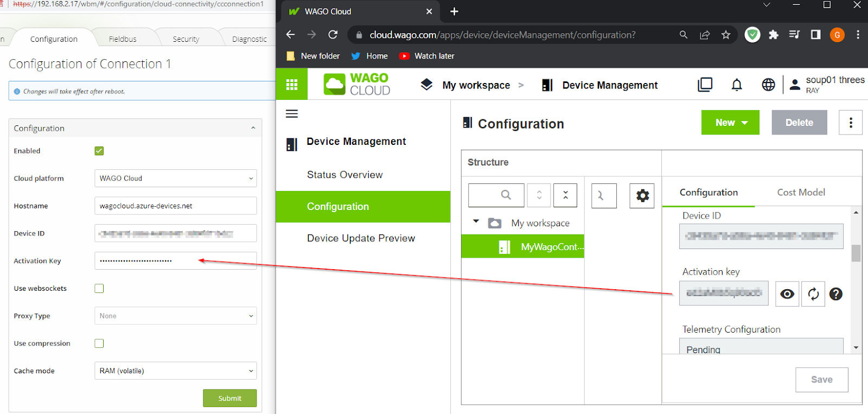
Task: Open Chrome three-dot menu
Action: pos(858,35)
